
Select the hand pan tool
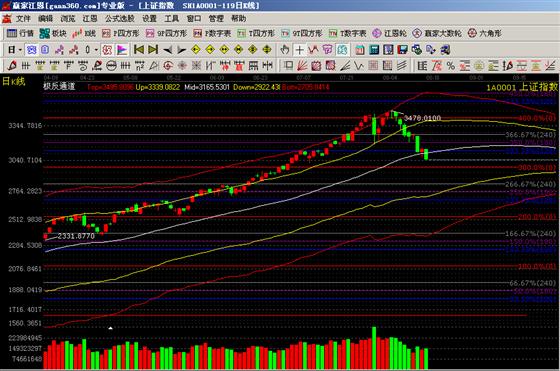pyautogui.click(x=285, y=50)
